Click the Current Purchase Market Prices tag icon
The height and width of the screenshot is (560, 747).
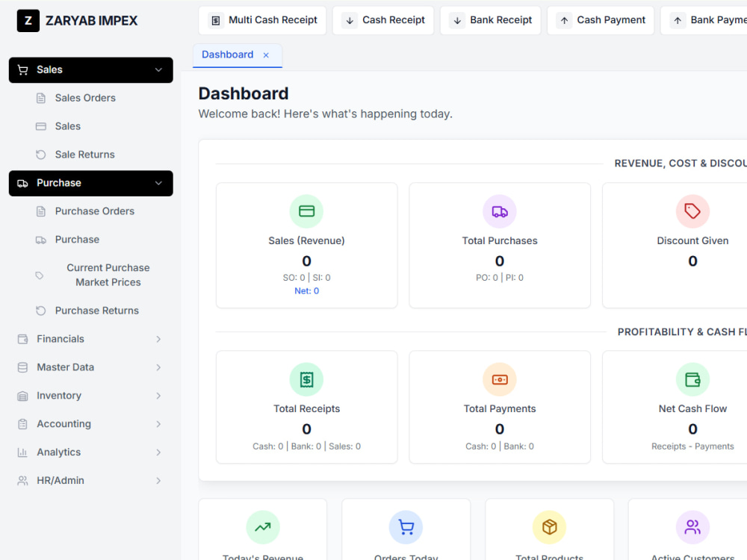click(x=40, y=276)
